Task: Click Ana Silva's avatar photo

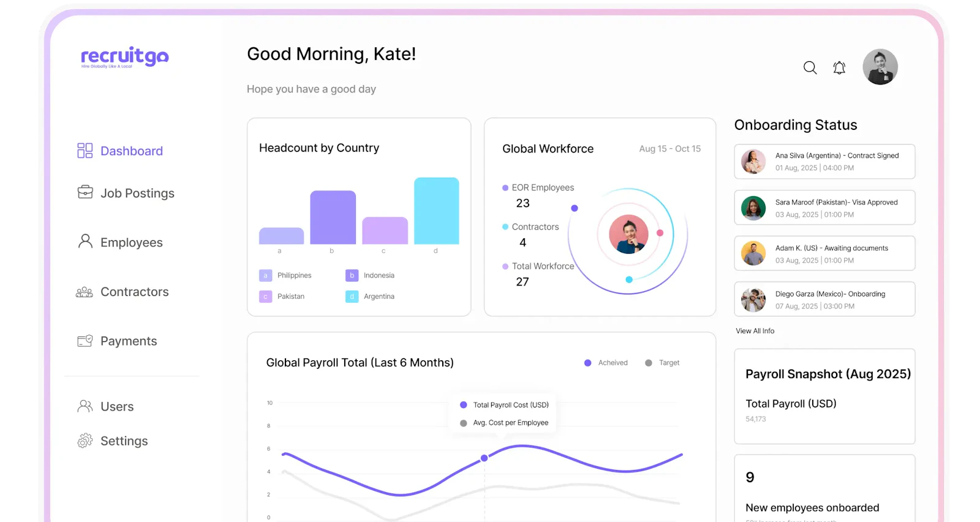Action: 753,162
